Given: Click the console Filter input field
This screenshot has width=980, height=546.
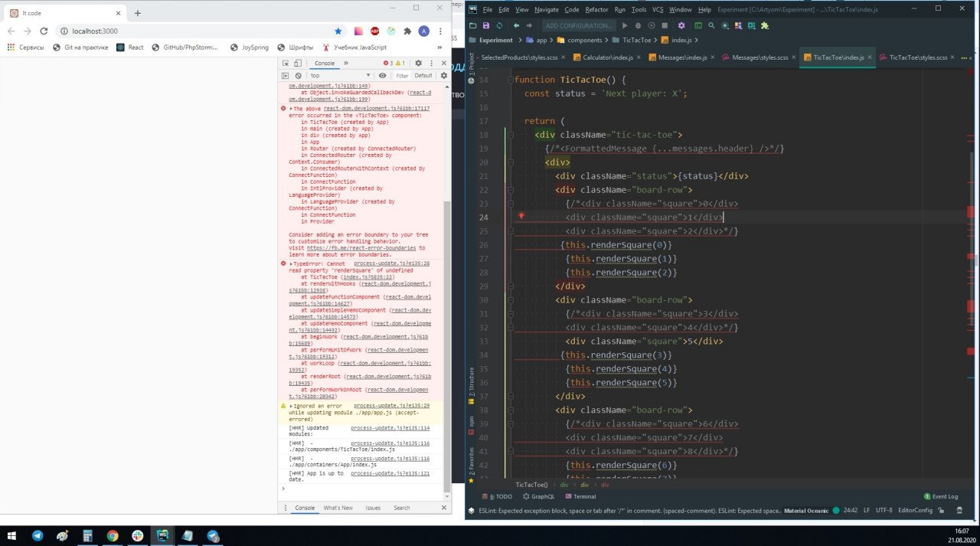Looking at the screenshot, I should tap(403, 76).
